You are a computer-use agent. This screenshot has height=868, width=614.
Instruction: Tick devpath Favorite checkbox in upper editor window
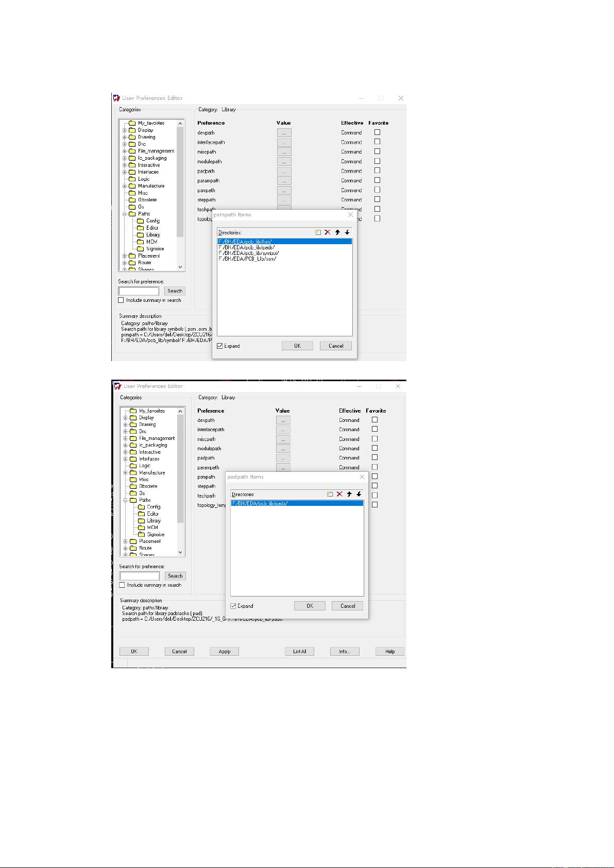click(377, 132)
